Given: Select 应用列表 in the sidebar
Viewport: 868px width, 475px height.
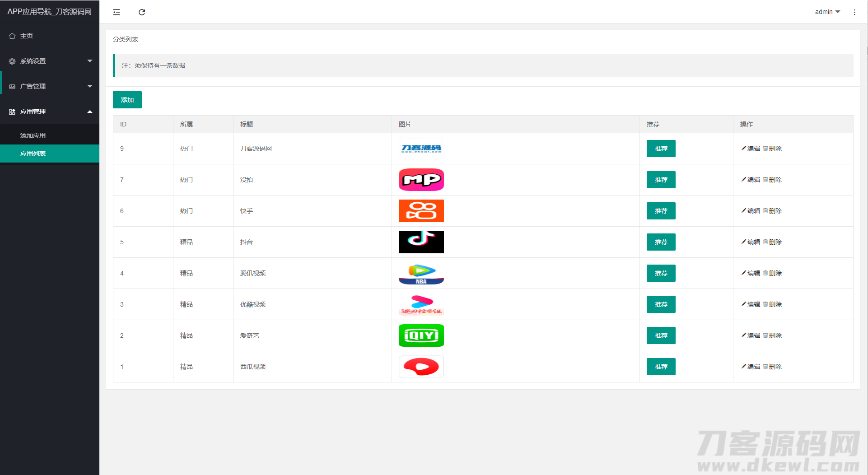Looking at the screenshot, I should [x=33, y=154].
